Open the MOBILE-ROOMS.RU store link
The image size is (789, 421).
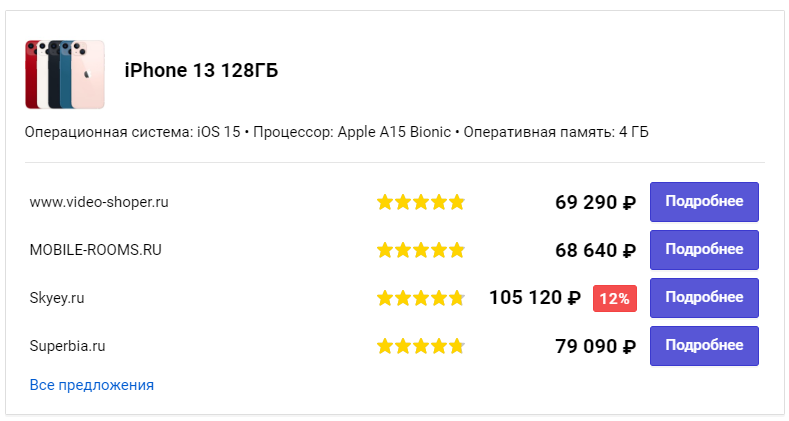(x=96, y=250)
